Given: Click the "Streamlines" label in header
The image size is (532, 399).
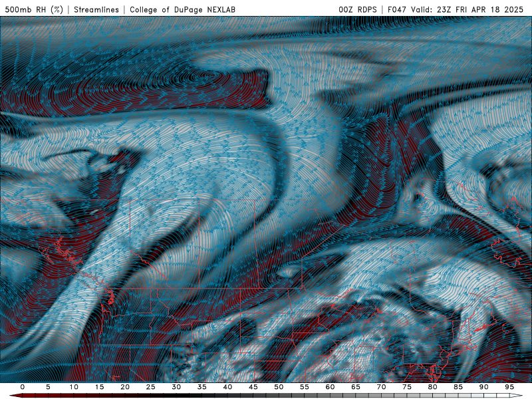Looking at the screenshot, I should 96,9.
